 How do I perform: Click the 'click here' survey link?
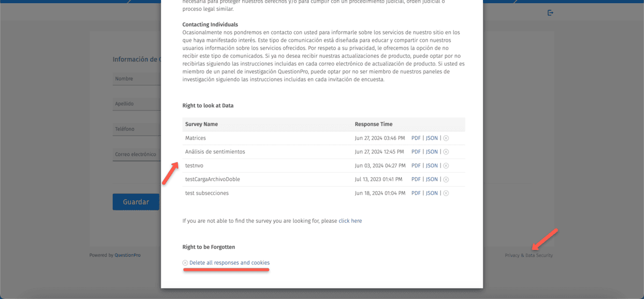click(350, 221)
